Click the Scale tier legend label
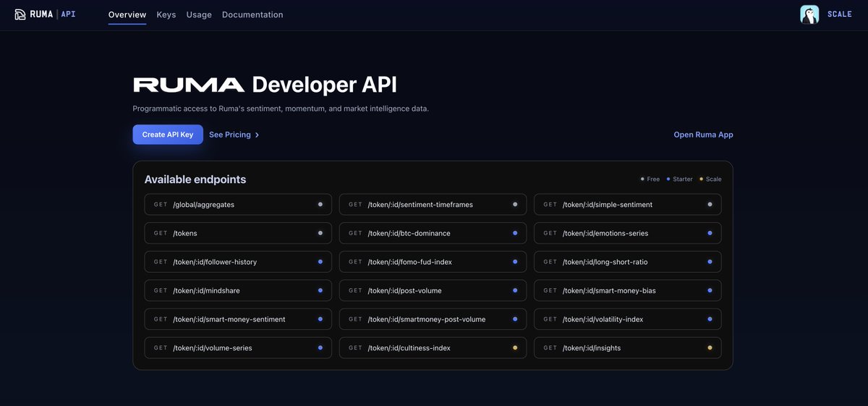Image resolution: width=868 pixels, height=406 pixels. tap(714, 179)
